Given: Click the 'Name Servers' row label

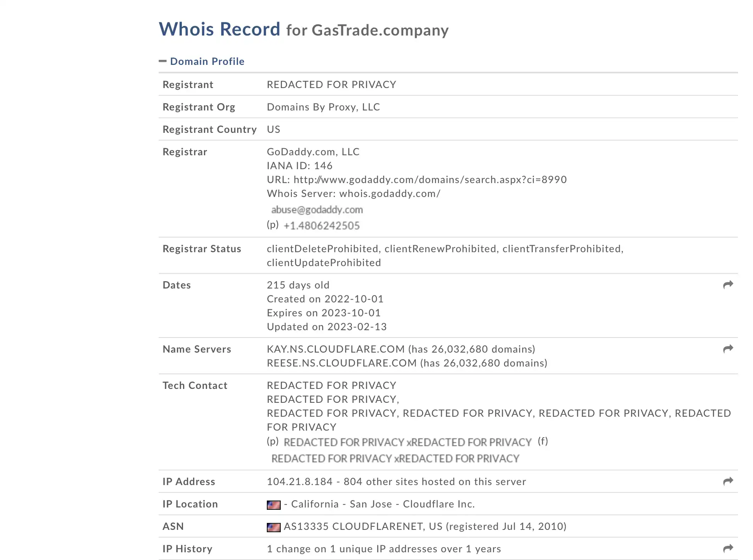Looking at the screenshot, I should (197, 349).
